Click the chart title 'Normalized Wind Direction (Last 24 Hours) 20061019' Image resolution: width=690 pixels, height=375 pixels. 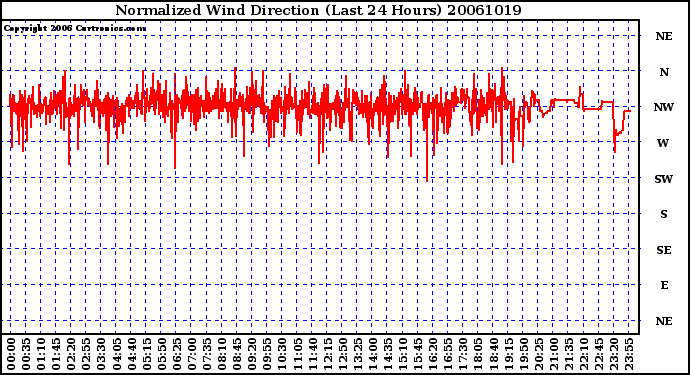[318, 10]
